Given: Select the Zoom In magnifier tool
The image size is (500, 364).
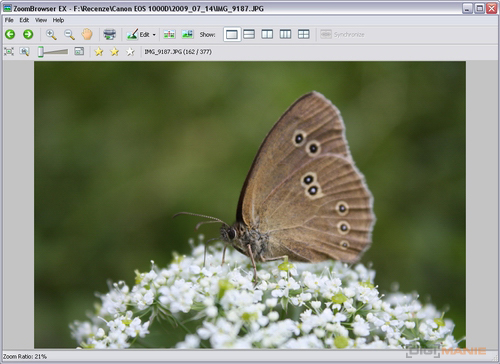Looking at the screenshot, I should (x=51, y=34).
